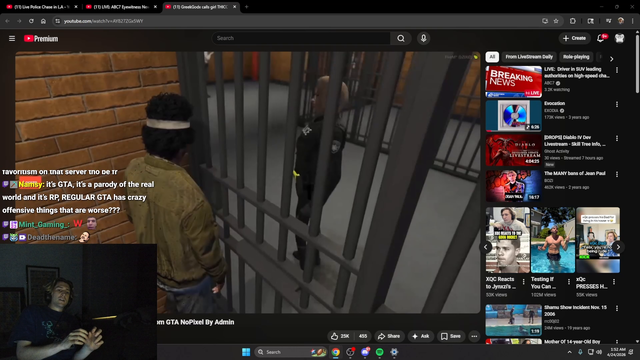Select the Role-playing filter chip

pyautogui.click(x=576, y=57)
